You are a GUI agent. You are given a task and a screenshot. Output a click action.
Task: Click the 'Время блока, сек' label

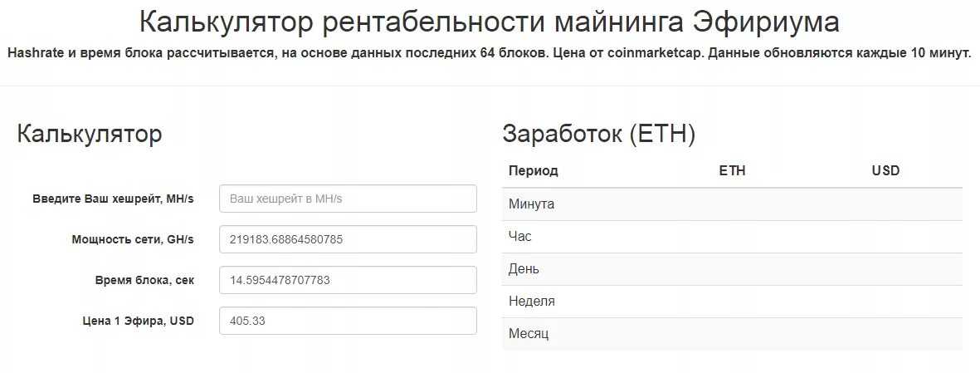coord(144,280)
